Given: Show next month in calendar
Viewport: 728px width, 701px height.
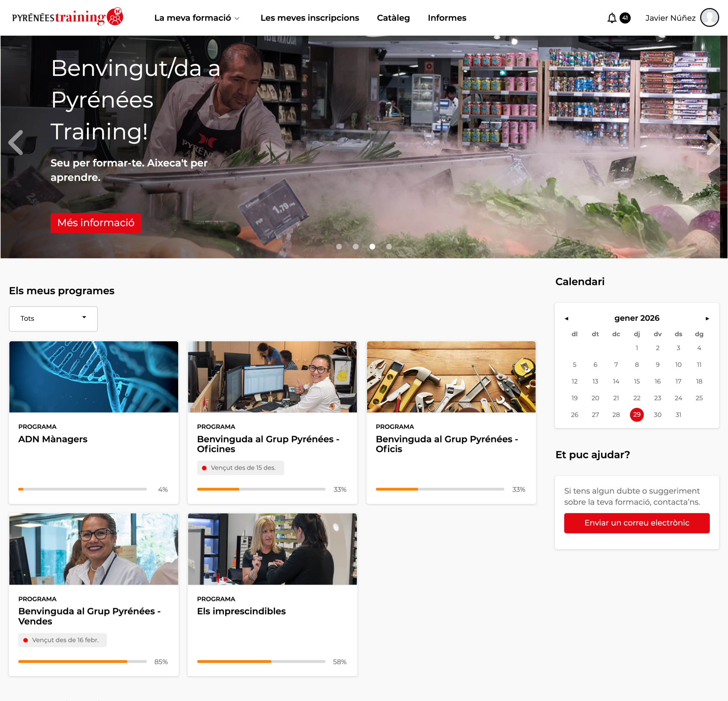Looking at the screenshot, I should point(707,318).
